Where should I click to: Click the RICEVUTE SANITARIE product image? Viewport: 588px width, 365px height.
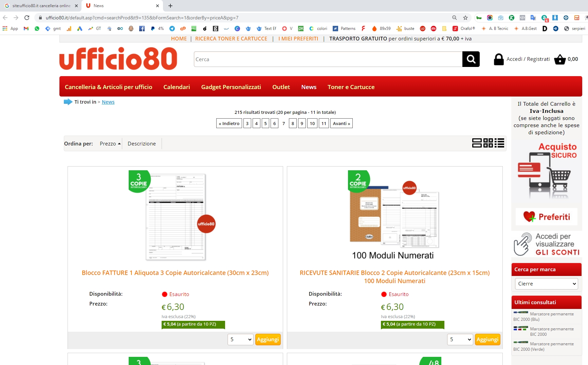[394, 215]
